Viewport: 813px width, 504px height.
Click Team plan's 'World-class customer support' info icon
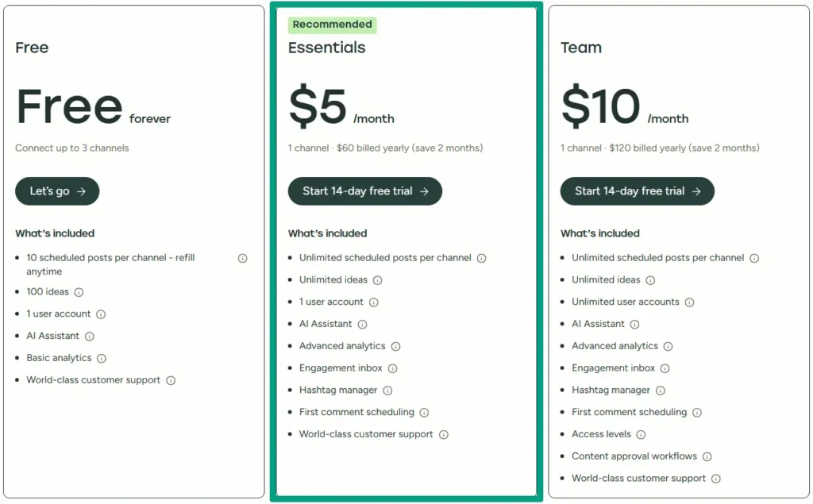coord(715,479)
